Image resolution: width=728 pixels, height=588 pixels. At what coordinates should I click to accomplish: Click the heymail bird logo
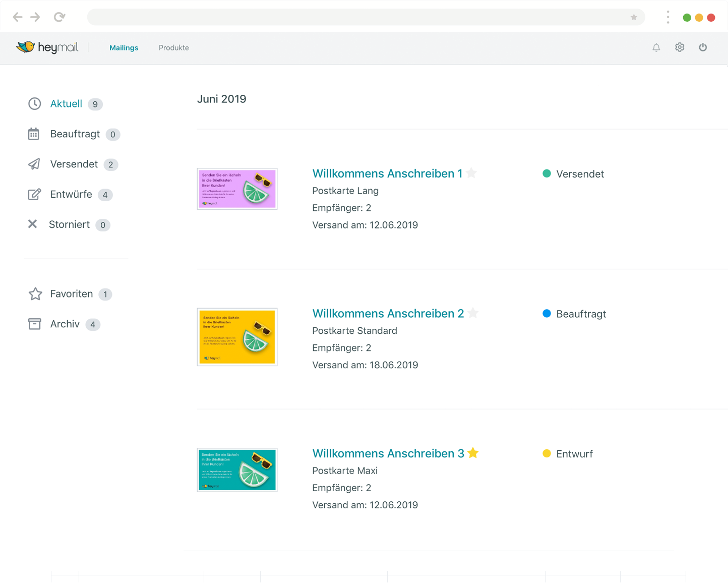25,47
